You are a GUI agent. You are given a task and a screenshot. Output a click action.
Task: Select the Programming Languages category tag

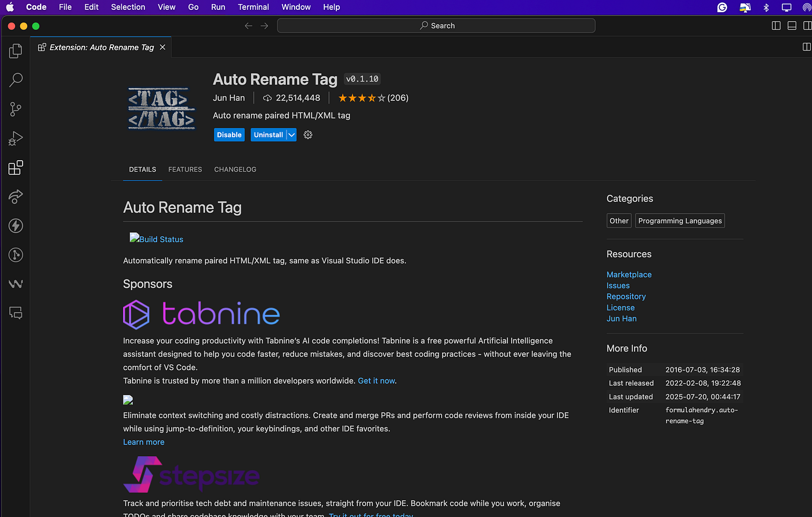tap(680, 221)
